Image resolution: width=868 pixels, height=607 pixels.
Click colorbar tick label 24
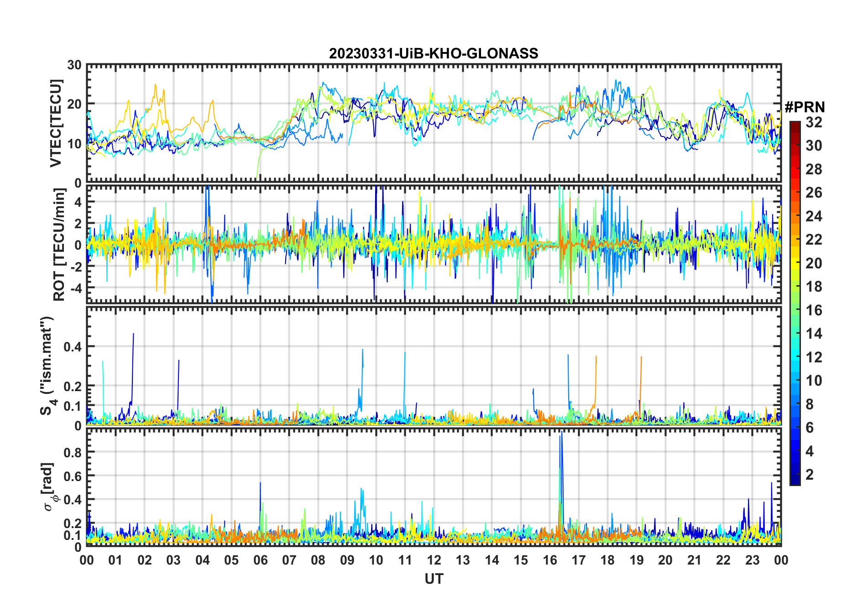point(814,216)
